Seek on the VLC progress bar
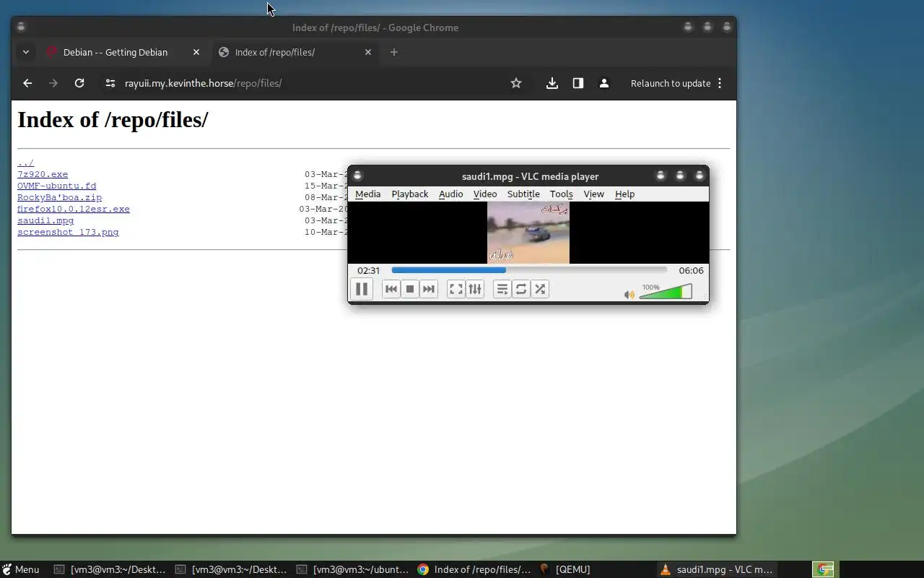Image resolution: width=924 pixels, height=578 pixels. point(529,270)
